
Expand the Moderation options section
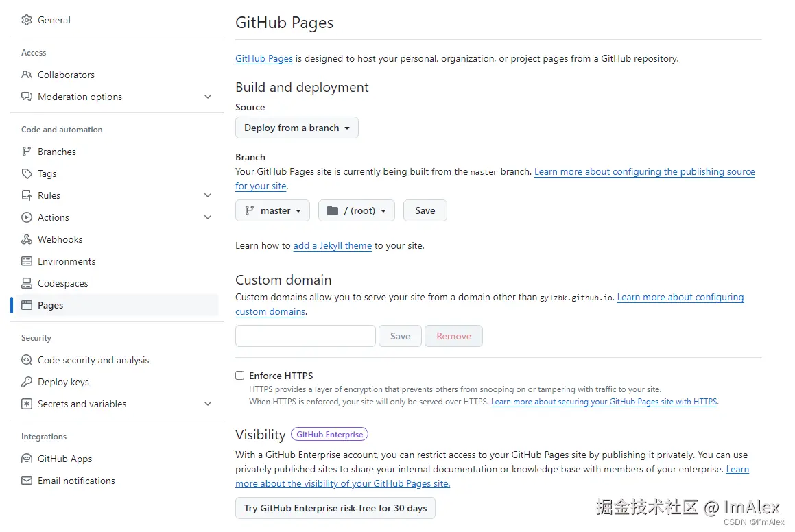[x=208, y=97]
